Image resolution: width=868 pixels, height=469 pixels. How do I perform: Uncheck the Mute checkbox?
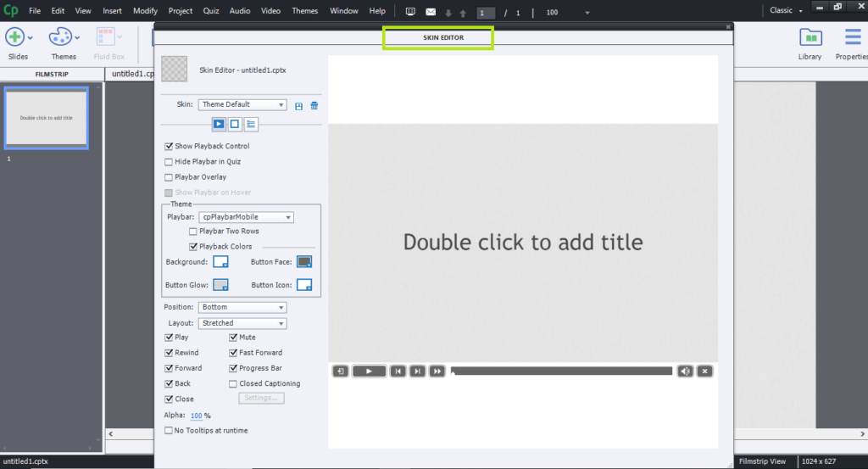click(233, 338)
